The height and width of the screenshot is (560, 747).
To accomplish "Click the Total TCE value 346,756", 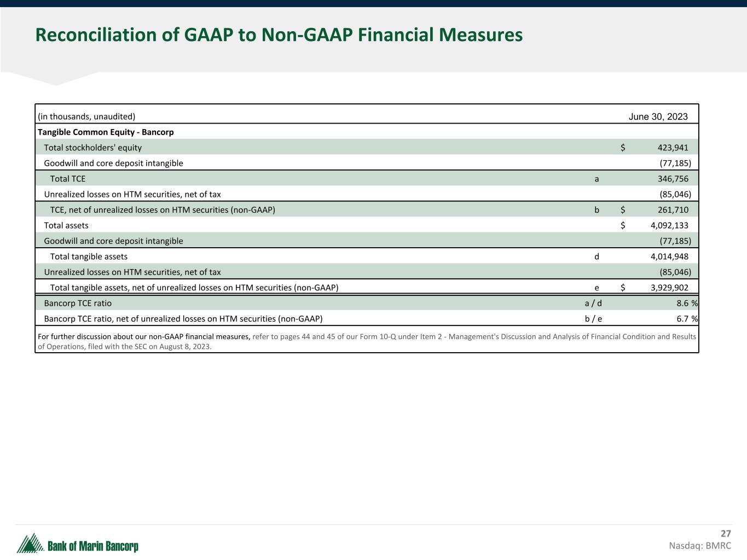I will tap(673, 179).
